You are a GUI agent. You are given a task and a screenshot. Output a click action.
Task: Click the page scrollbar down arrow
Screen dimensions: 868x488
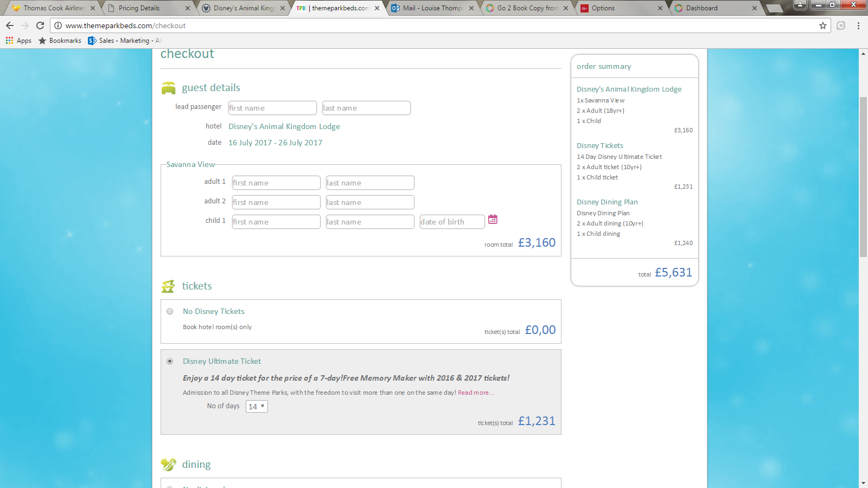click(863, 483)
